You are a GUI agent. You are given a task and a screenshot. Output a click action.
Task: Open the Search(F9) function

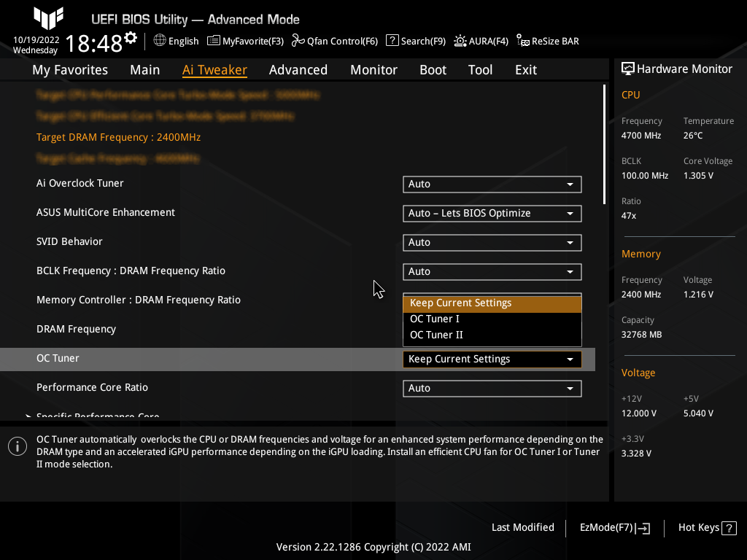click(x=393, y=42)
